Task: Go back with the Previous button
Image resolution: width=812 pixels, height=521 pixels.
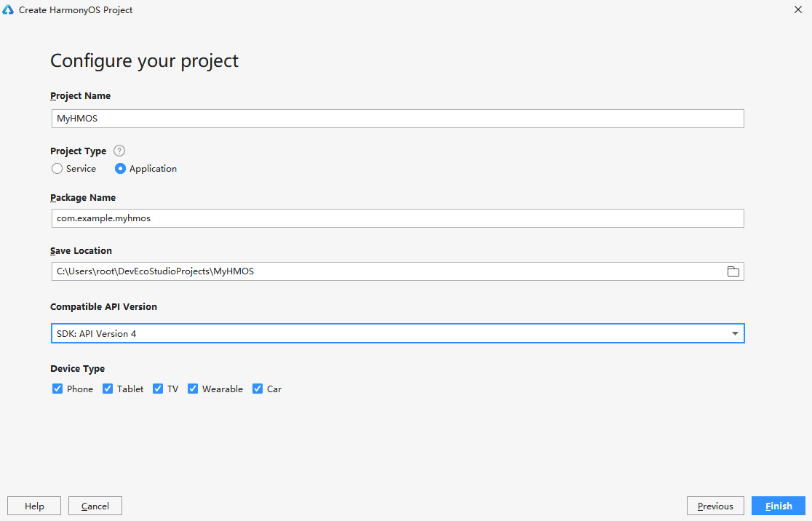Action: pyautogui.click(x=715, y=506)
